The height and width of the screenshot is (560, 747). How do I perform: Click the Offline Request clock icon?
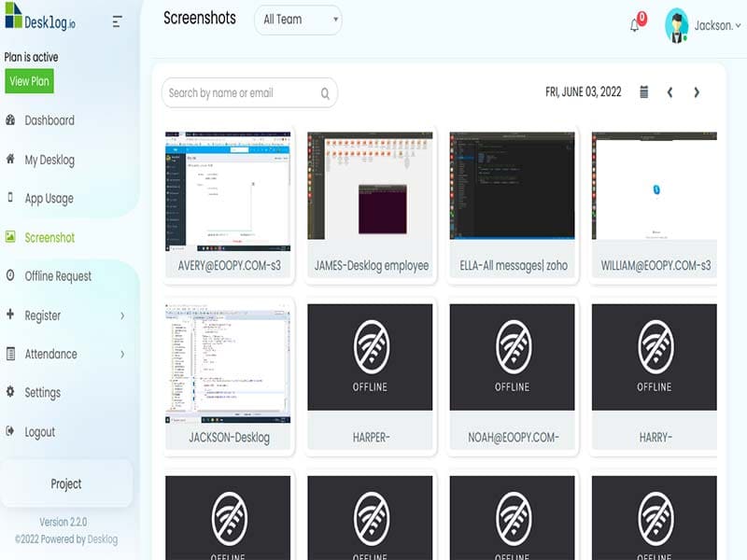pos(10,275)
